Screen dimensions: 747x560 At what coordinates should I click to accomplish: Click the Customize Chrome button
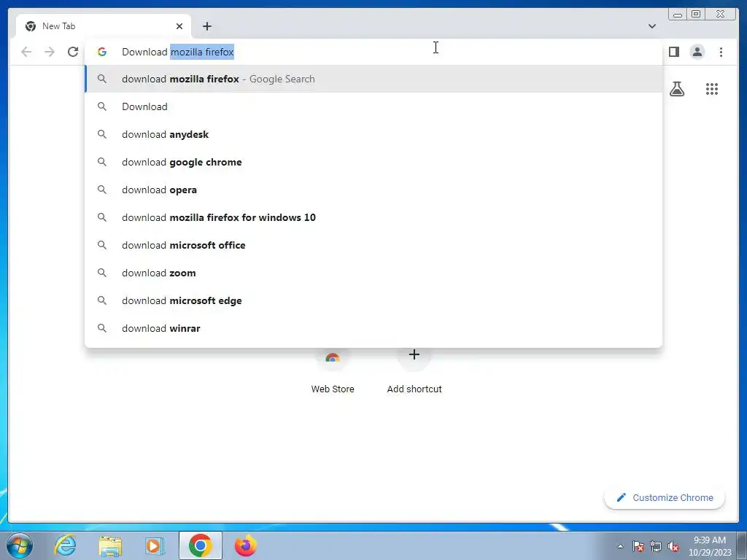click(x=665, y=497)
